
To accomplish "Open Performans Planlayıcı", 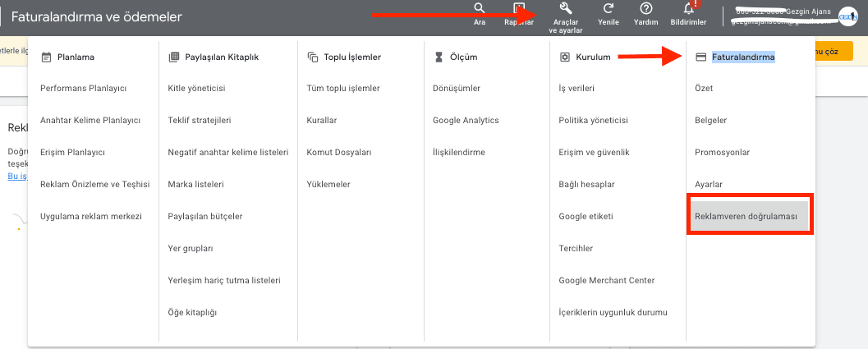I will 84,88.
